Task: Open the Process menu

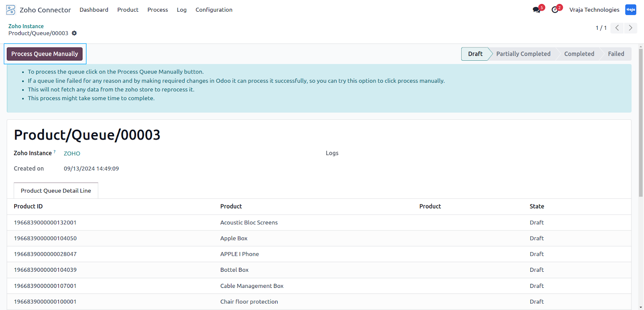Action: (x=157, y=10)
